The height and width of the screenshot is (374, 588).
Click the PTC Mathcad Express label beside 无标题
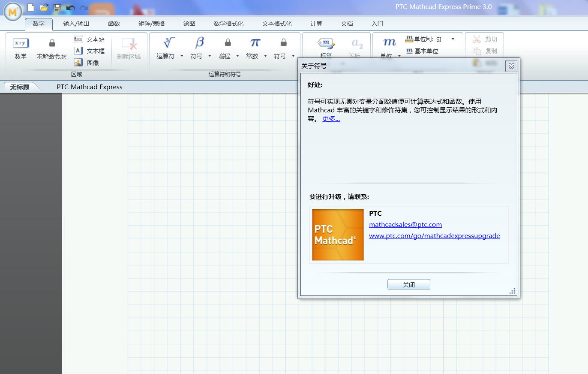[90, 87]
